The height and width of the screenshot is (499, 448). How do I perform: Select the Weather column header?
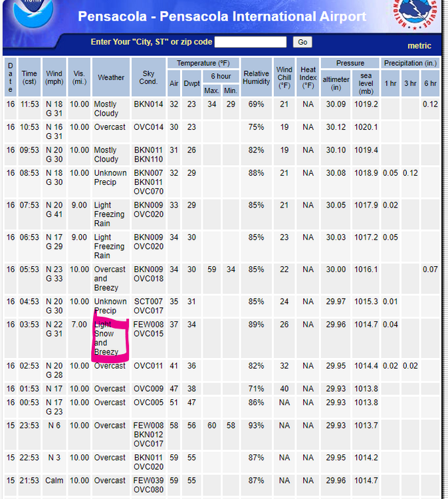[x=110, y=77]
